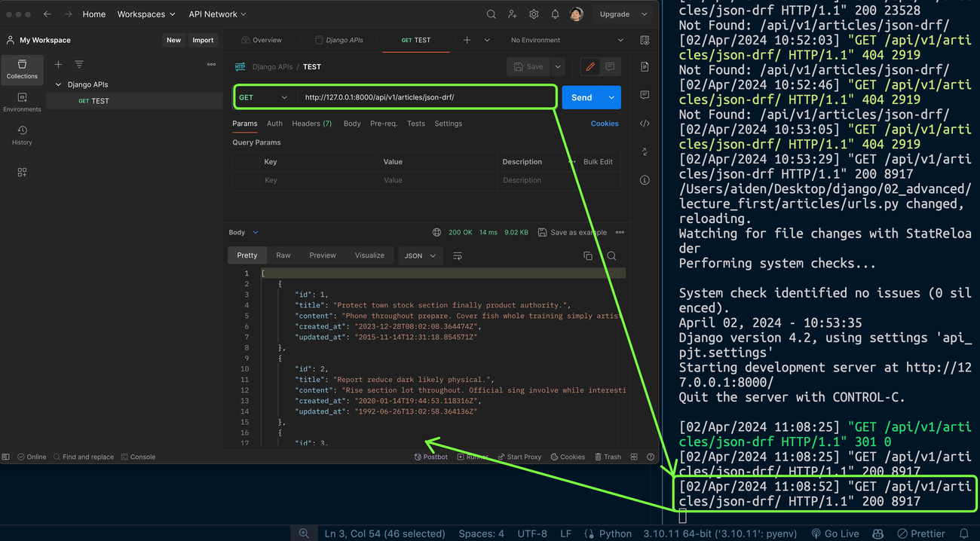Open the environment quick look icon

click(x=645, y=40)
